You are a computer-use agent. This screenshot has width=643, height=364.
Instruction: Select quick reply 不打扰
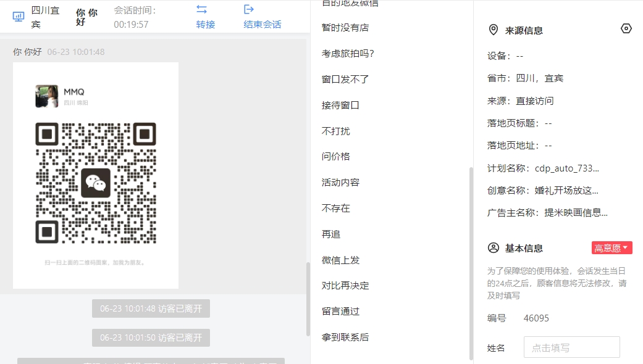[336, 131]
